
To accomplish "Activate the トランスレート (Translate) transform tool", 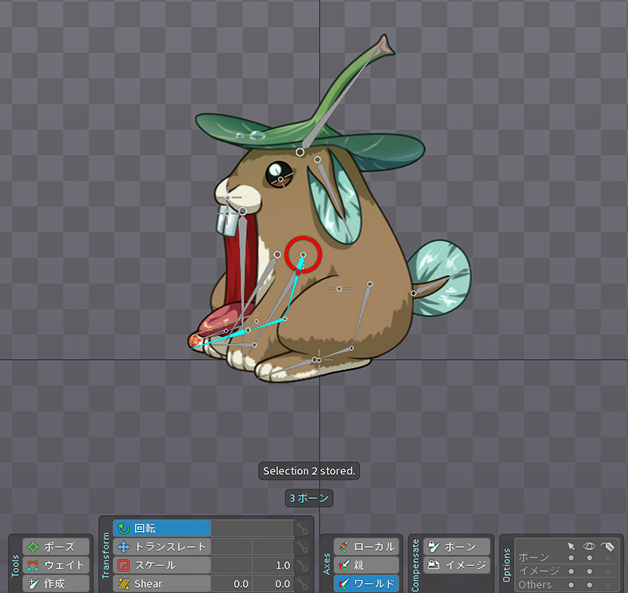I will (x=162, y=547).
